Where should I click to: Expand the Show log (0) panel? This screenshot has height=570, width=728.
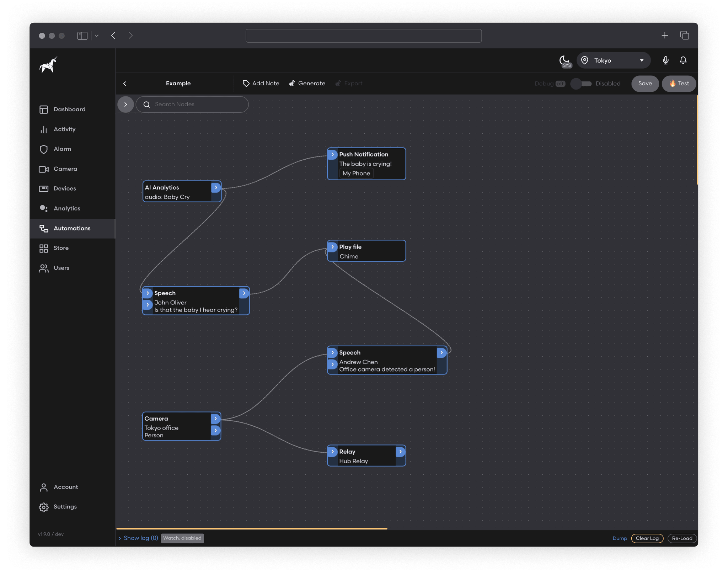pos(139,538)
